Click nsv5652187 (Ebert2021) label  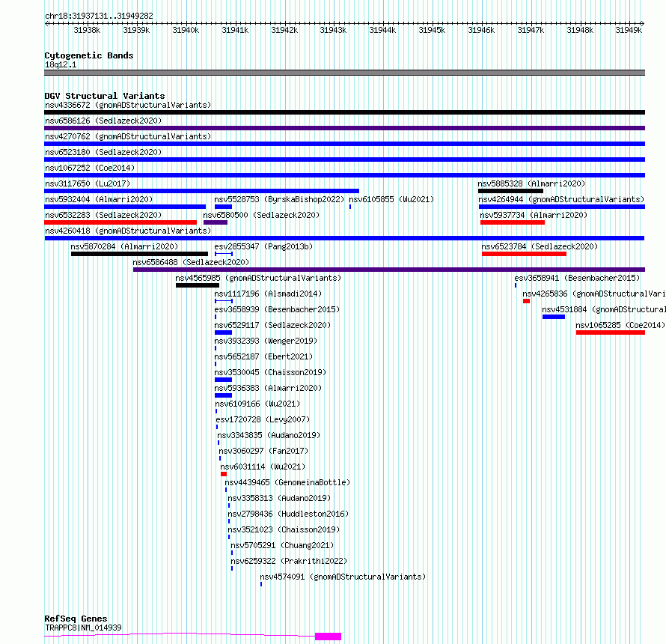(x=263, y=356)
